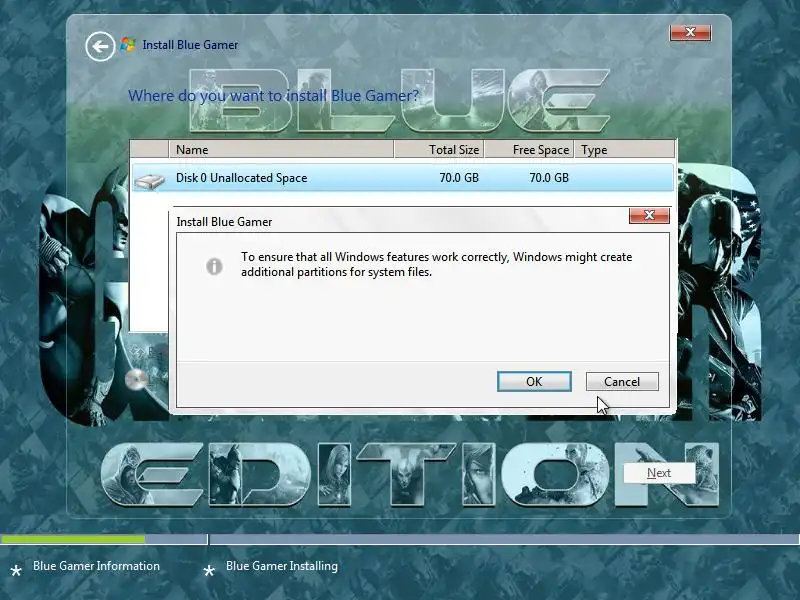Click the partition warning message text

pyautogui.click(x=436, y=264)
